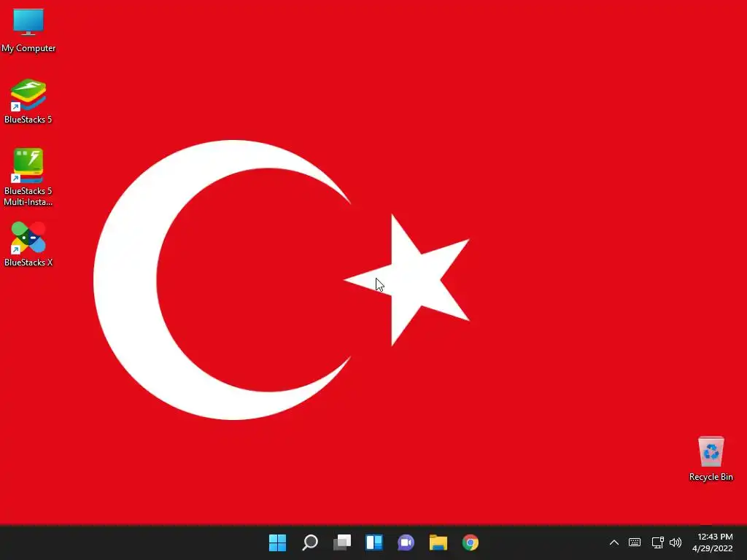Click the BlueStacks X label text

(28, 262)
